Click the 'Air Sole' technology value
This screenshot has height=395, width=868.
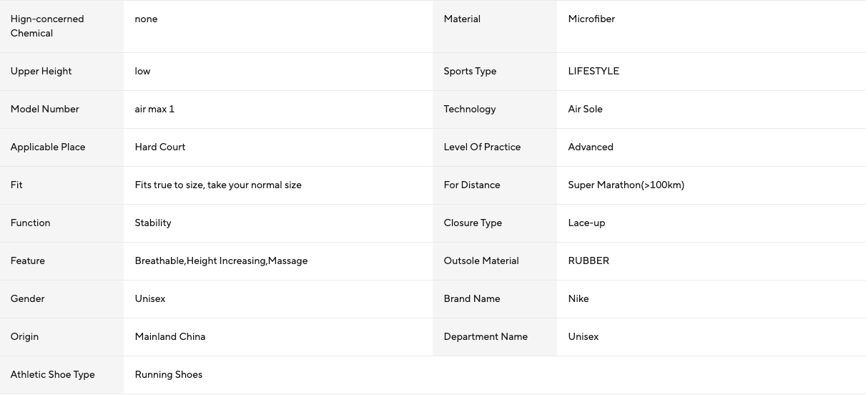tap(586, 109)
